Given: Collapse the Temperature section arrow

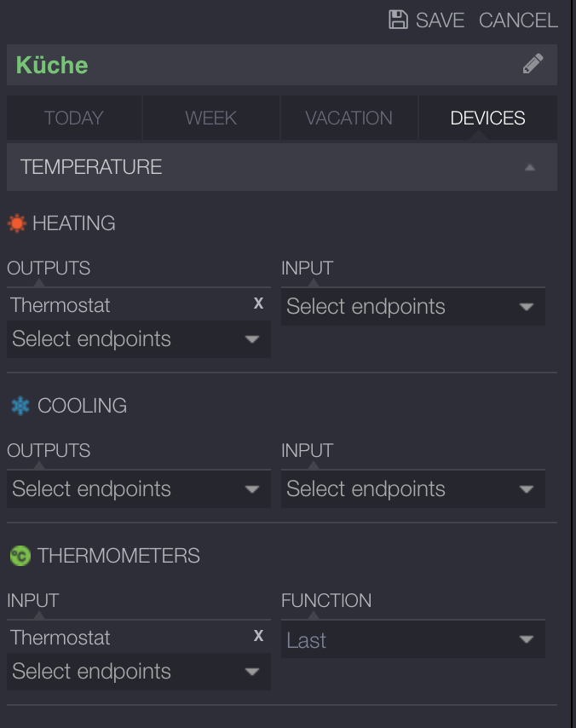Looking at the screenshot, I should point(530,167).
